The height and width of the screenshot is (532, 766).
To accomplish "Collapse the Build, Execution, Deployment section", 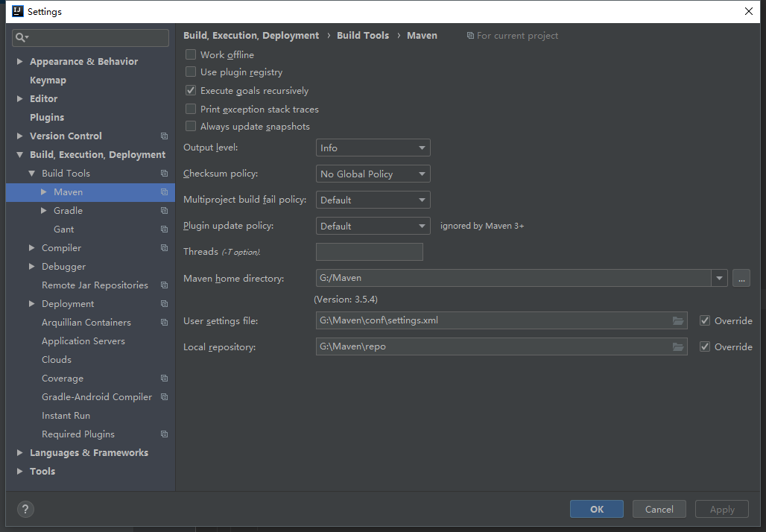I will [19, 155].
